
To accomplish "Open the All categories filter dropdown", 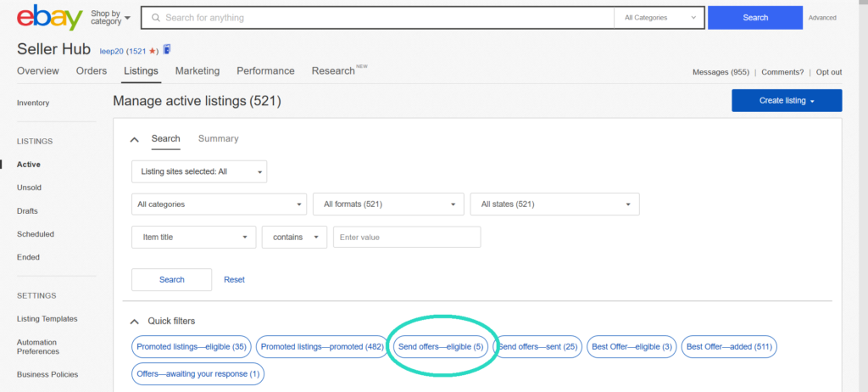I will click(x=220, y=204).
